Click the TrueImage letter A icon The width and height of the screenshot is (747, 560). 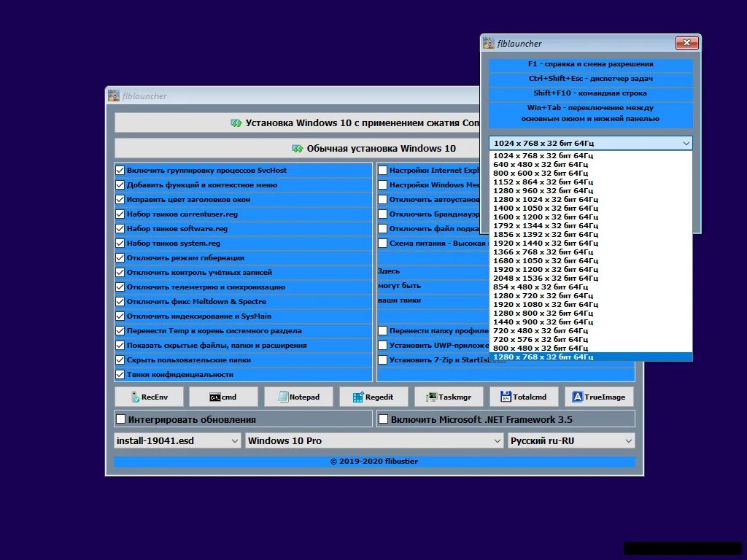click(578, 397)
